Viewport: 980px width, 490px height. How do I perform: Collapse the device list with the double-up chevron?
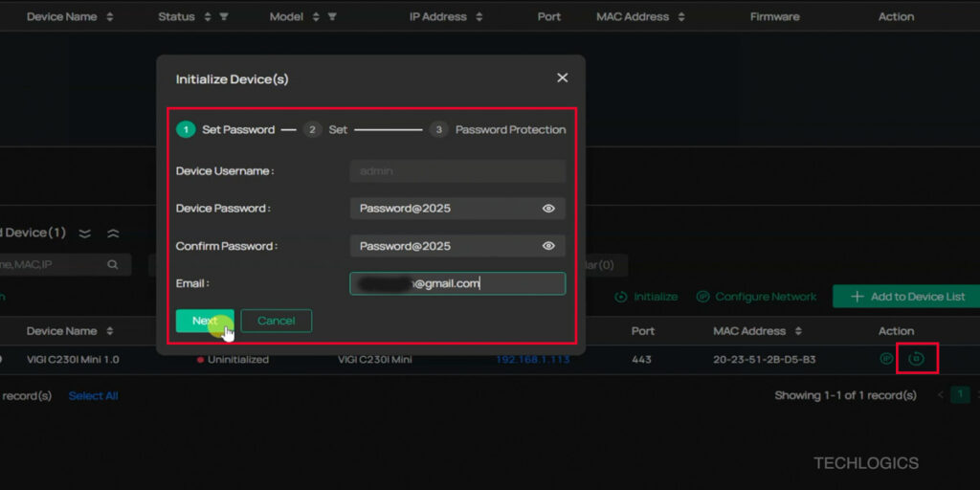[x=113, y=234]
